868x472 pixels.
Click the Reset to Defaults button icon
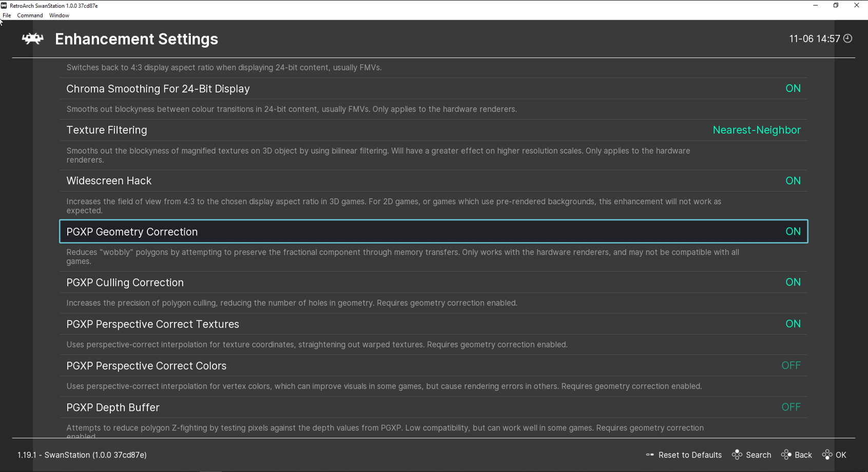(650, 455)
